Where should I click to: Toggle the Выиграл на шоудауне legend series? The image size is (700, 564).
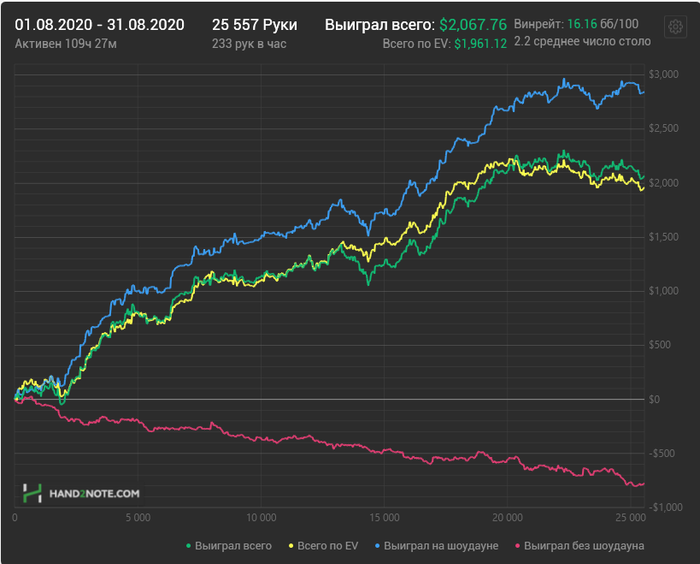(x=437, y=546)
